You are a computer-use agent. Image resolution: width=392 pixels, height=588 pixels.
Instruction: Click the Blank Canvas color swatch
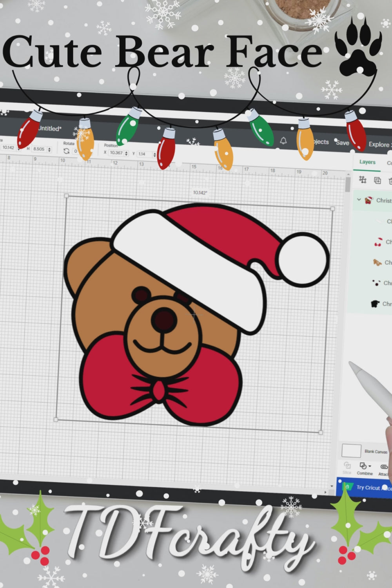tap(351, 451)
